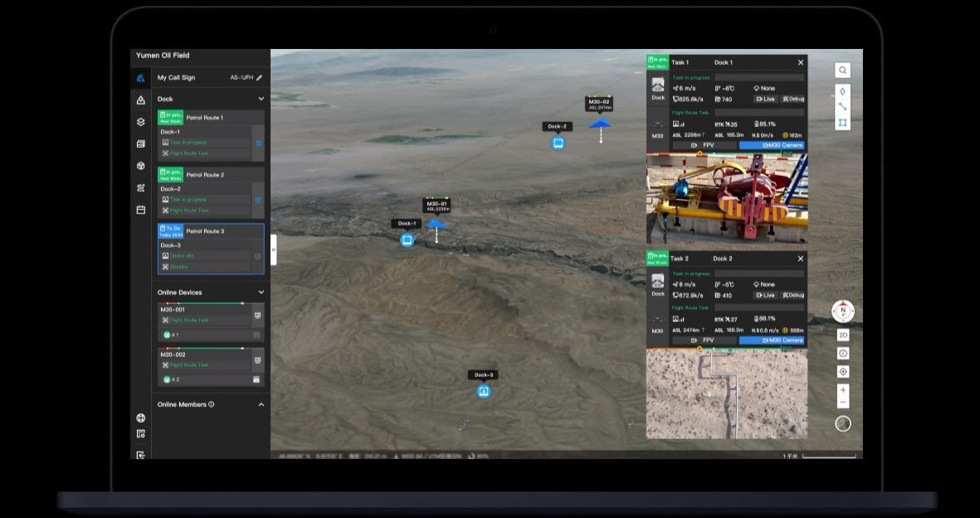Click the compass to reset north
Image resolution: width=980 pixels, height=518 pixels.
(843, 311)
